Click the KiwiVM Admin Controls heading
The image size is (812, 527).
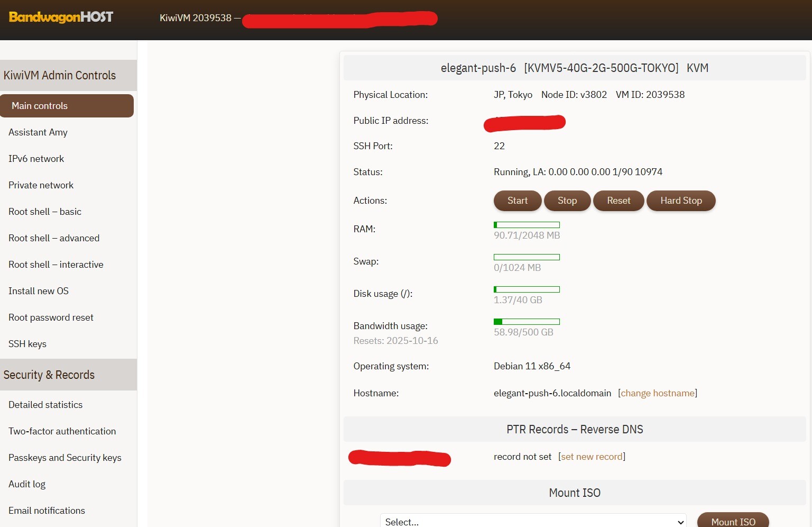coord(60,75)
